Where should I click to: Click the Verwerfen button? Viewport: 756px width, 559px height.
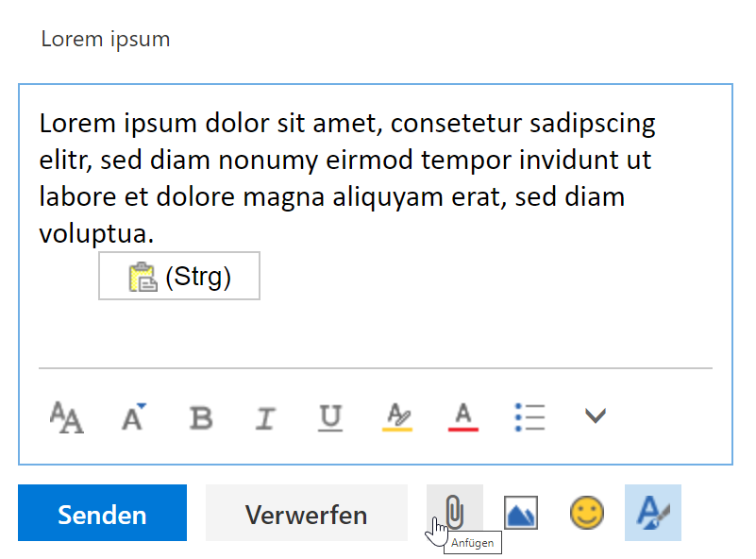[307, 513]
